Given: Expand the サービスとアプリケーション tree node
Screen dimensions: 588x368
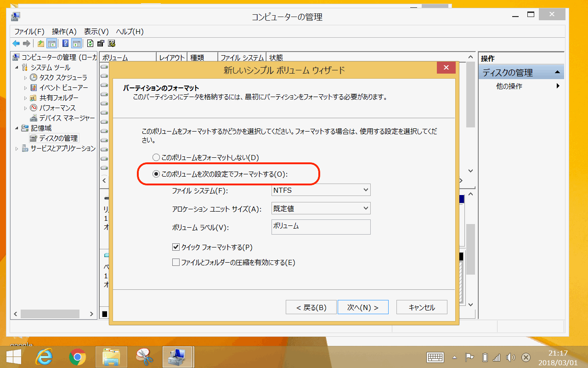Looking at the screenshot, I should pos(17,149).
